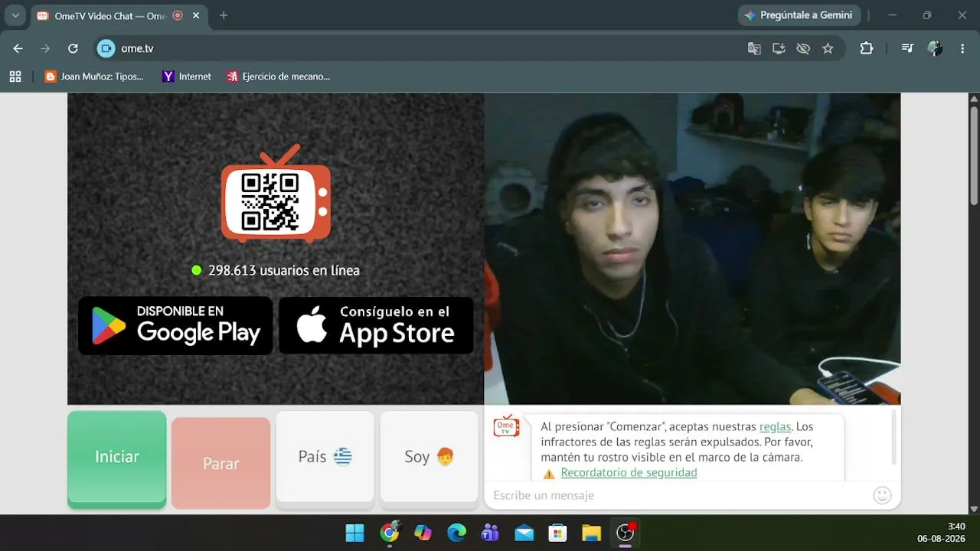Click the OmeTV QR code TV logo
The image size is (980, 551).
276,194
